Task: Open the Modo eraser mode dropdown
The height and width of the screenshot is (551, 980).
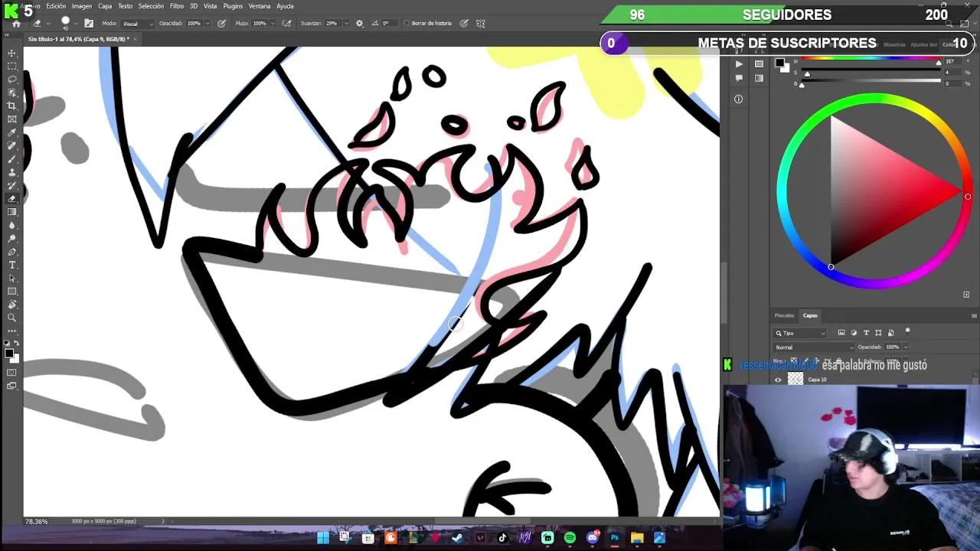Action: [x=136, y=24]
